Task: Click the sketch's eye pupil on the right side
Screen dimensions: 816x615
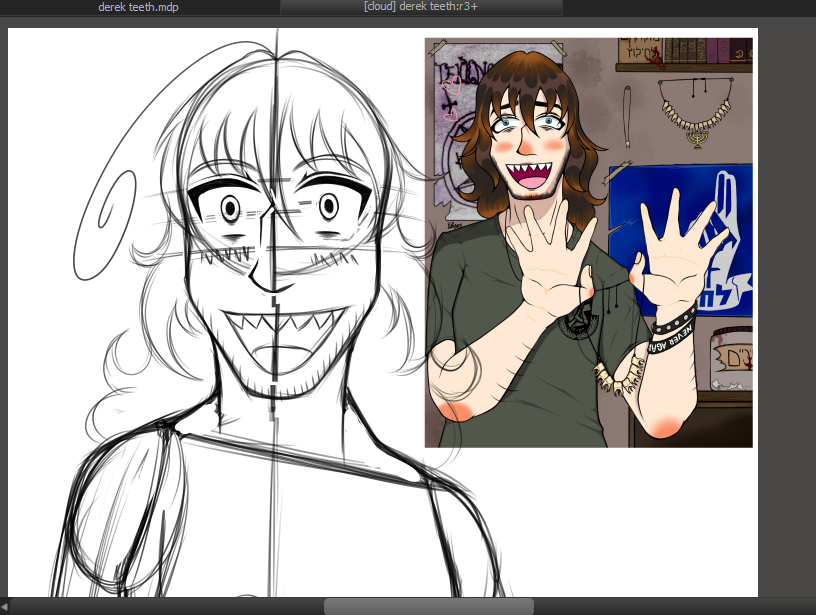Action: coord(327,208)
